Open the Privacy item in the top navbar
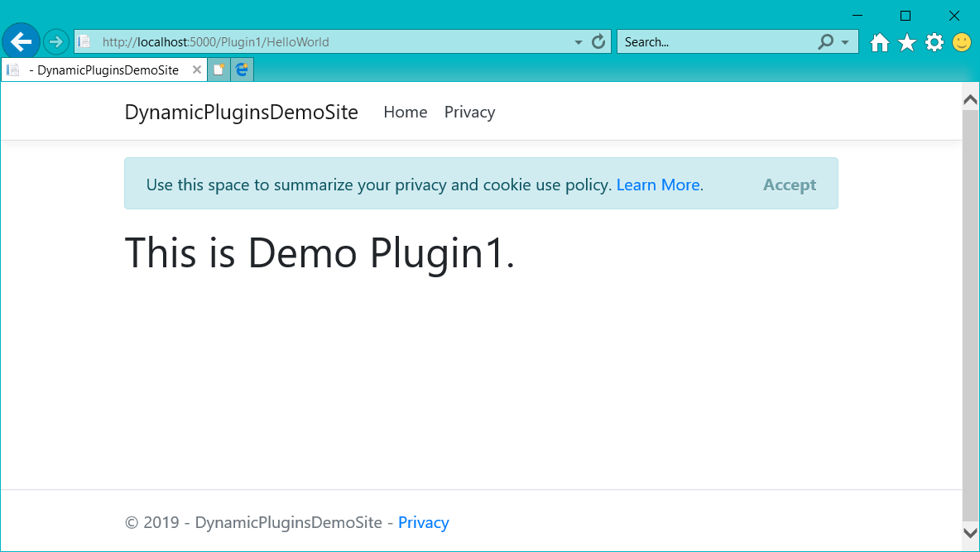This screenshot has width=980, height=552. tap(469, 113)
